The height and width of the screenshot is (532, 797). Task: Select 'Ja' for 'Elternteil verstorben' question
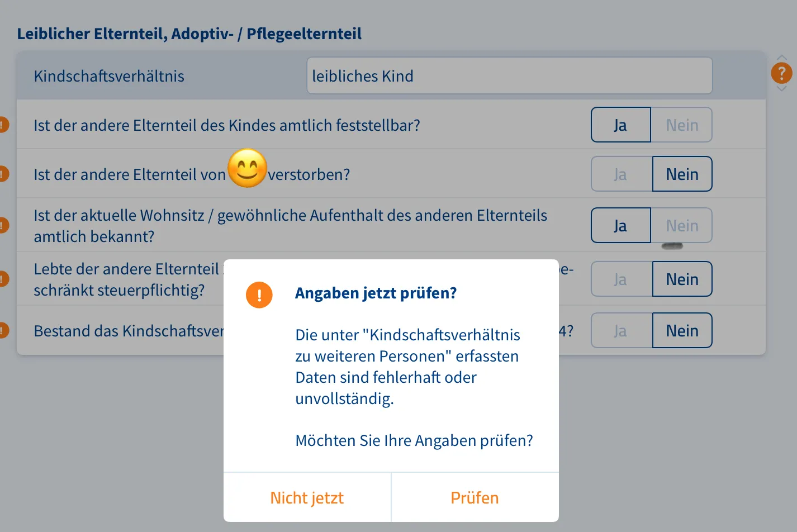coord(620,174)
